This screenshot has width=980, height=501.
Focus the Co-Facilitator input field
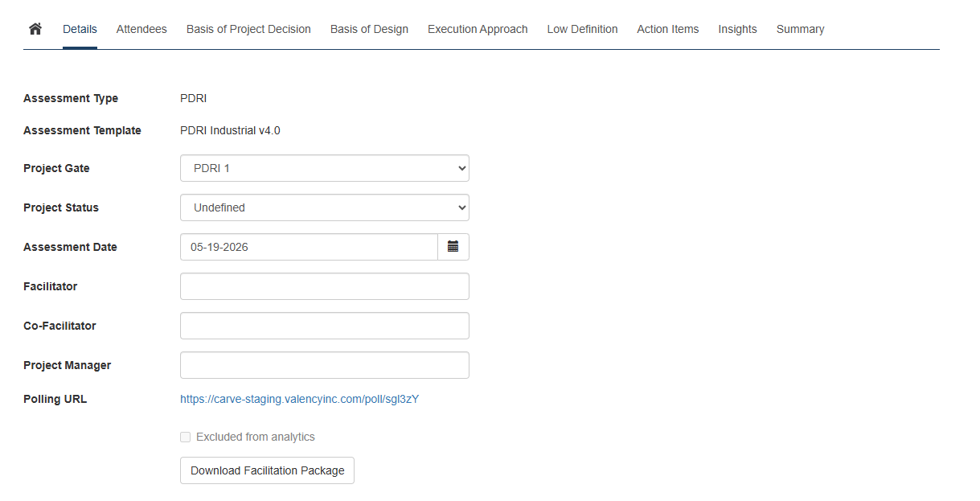point(324,326)
